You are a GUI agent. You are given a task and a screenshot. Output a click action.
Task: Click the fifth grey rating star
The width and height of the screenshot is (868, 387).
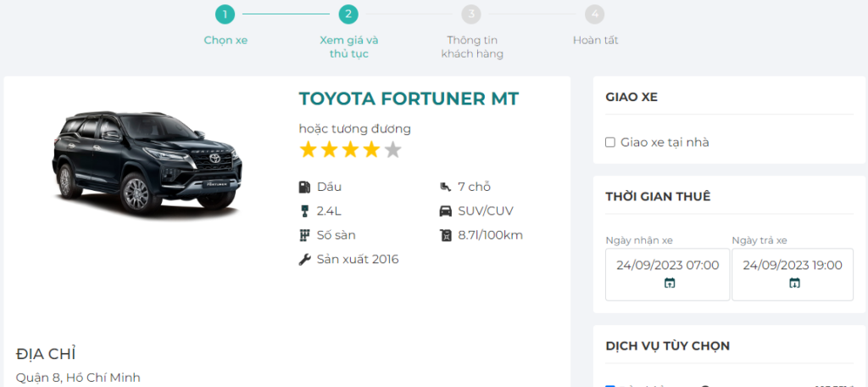tap(392, 151)
